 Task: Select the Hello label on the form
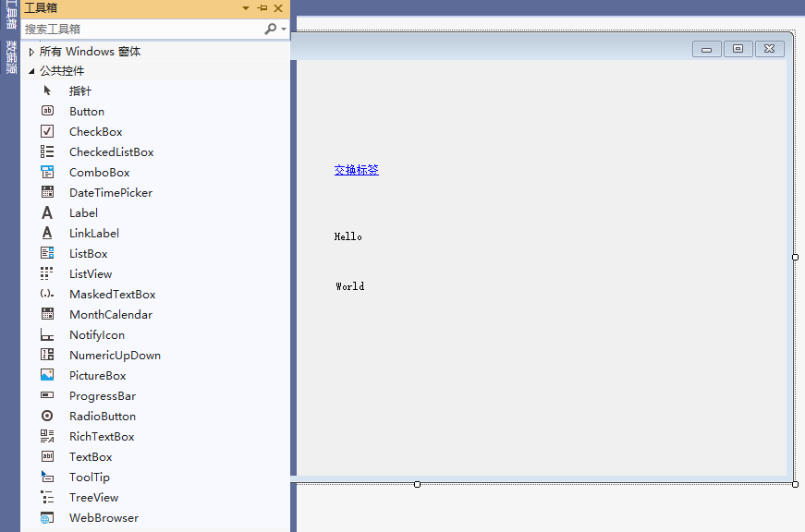(x=348, y=236)
